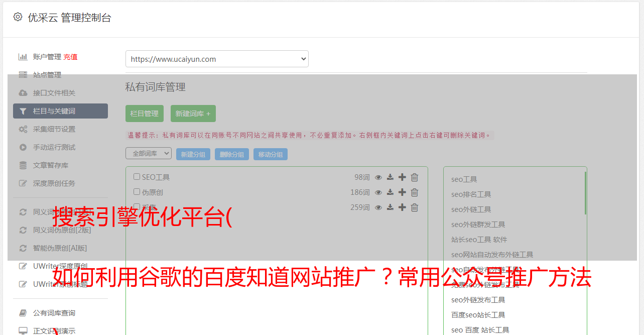Click the 私有词库管理 heading
Screen dimensions: 644x335
pos(156,87)
